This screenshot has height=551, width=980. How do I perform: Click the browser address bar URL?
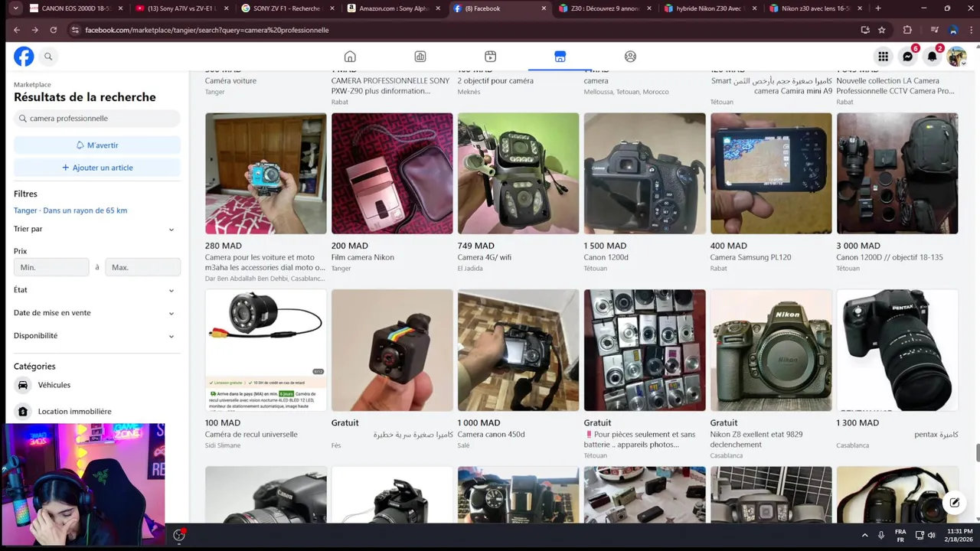pos(207,30)
